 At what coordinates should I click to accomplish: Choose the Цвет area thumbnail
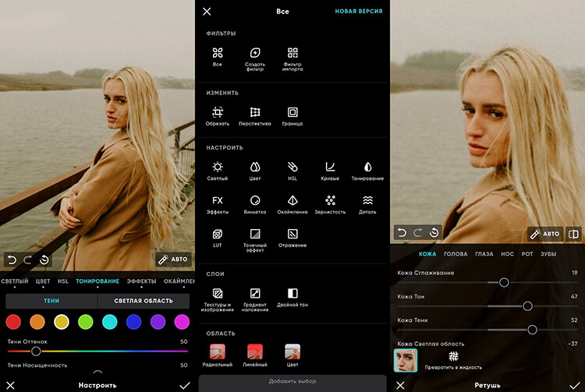tap(292, 351)
